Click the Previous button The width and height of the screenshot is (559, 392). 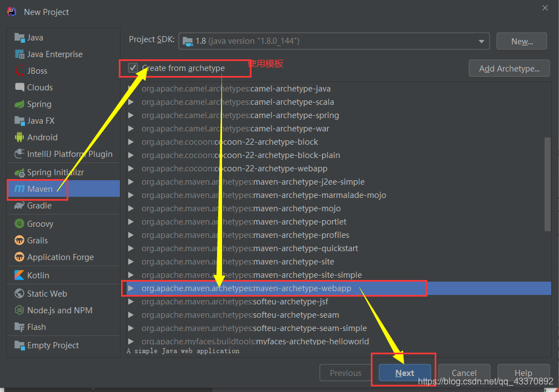coord(345,373)
